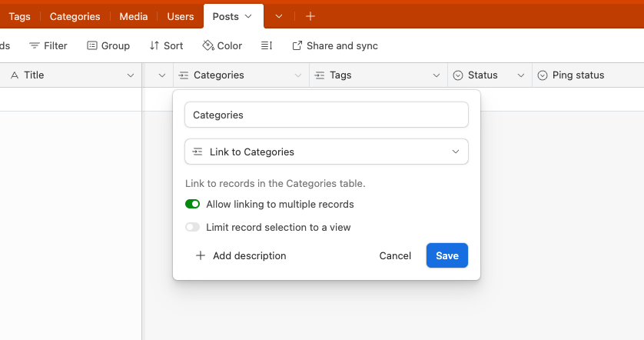Click the Filter icon in toolbar
Viewport: 644px width, 340px height.
click(35, 46)
